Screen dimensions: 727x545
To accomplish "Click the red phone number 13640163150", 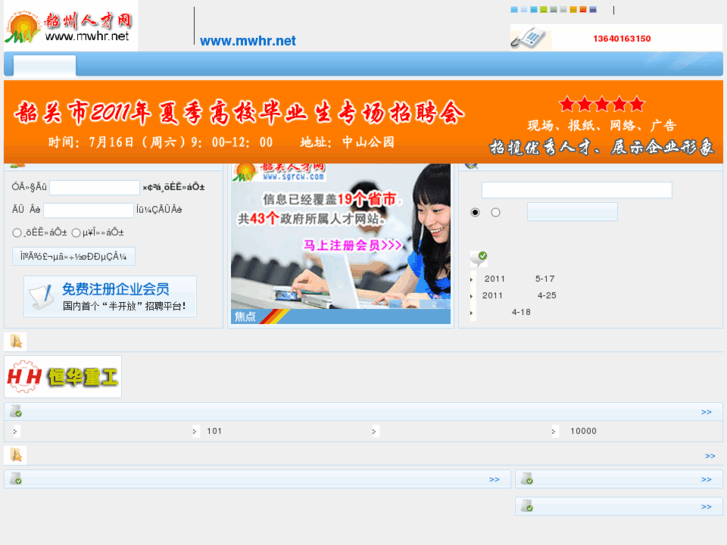I will click(622, 38).
